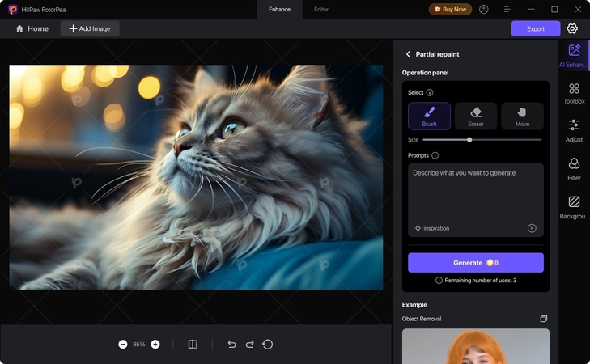Switch to the Editor tab
Image resolution: width=590 pixels, height=364 pixels.
(x=321, y=9)
